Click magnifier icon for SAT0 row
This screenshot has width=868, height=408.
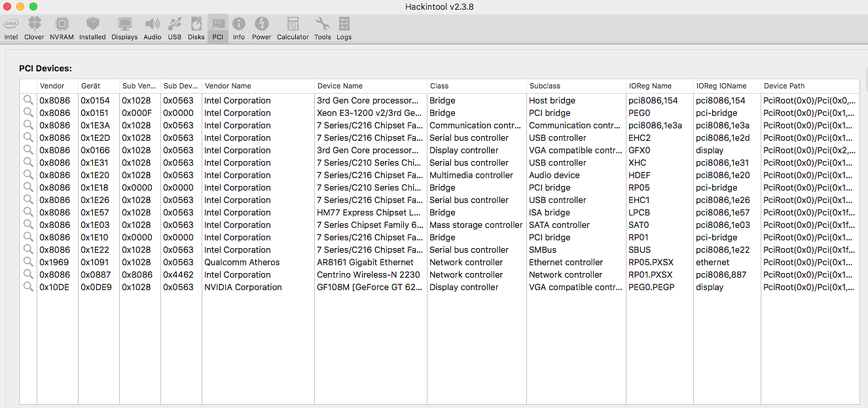28,225
